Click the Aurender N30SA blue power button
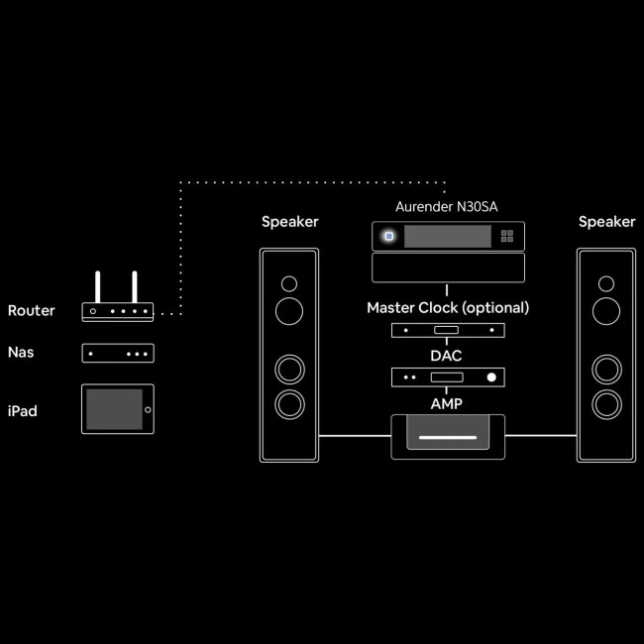The width and height of the screenshot is (644, 644). (389, 236)
